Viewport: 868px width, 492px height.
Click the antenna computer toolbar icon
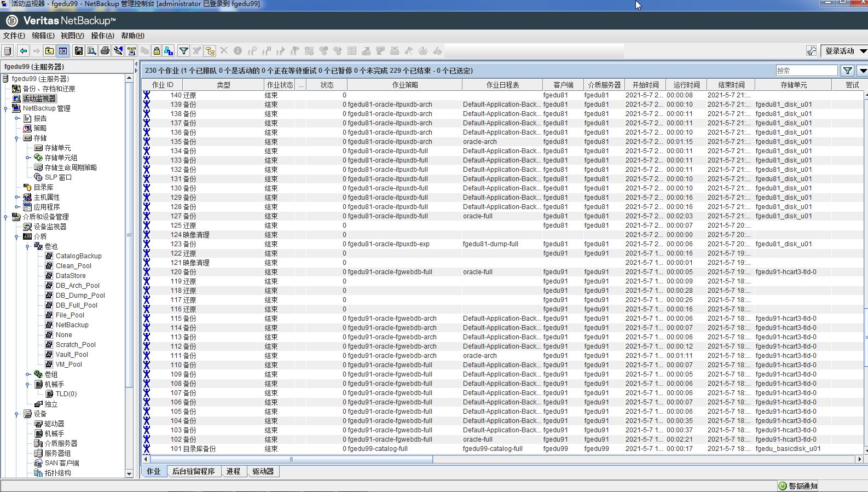(131, 51)
